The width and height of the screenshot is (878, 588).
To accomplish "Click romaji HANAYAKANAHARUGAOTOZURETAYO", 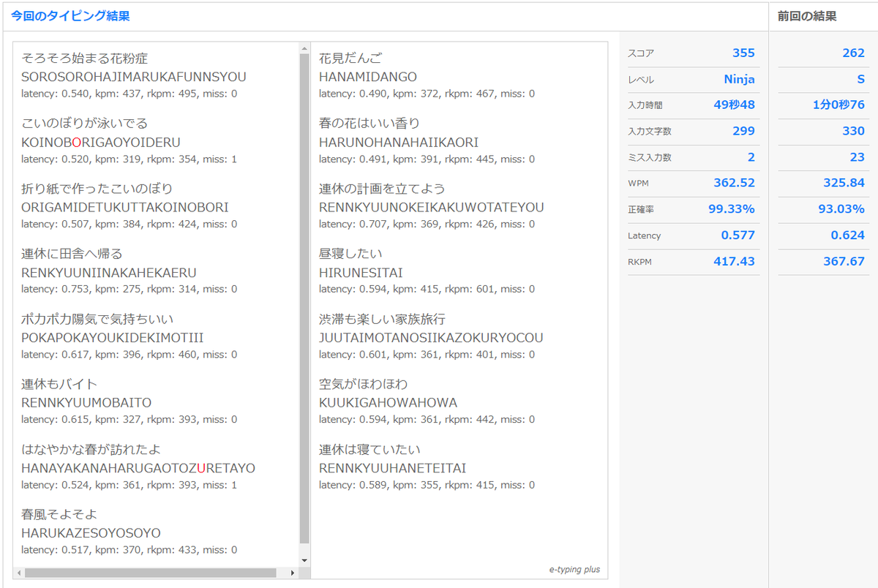I will coord(138,468).
